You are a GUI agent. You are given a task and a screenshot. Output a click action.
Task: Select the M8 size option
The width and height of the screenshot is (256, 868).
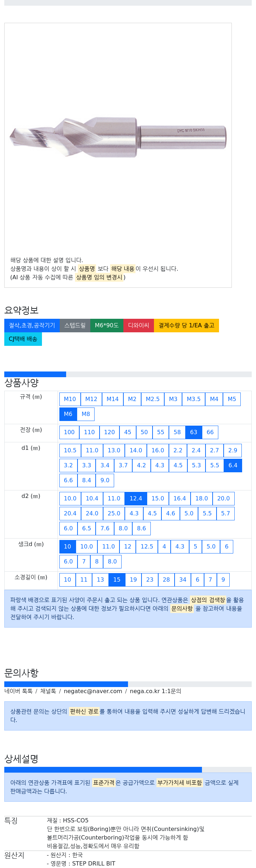(x=86, y=414)
